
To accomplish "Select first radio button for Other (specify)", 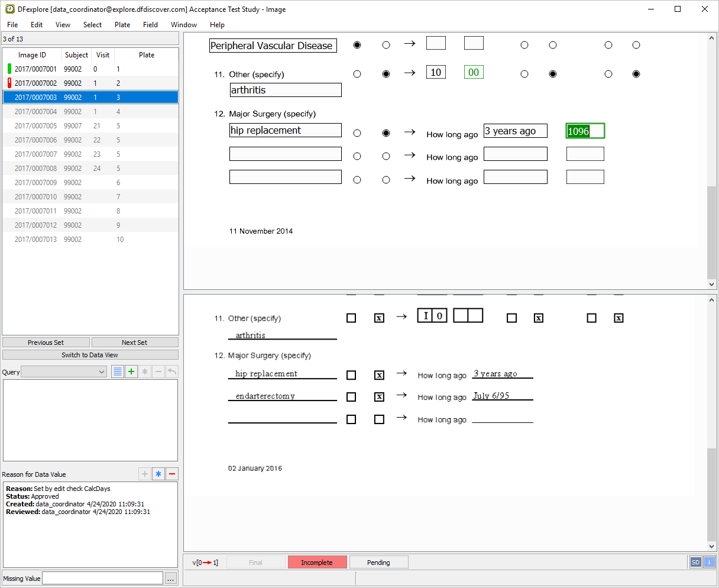I will 357,74.
